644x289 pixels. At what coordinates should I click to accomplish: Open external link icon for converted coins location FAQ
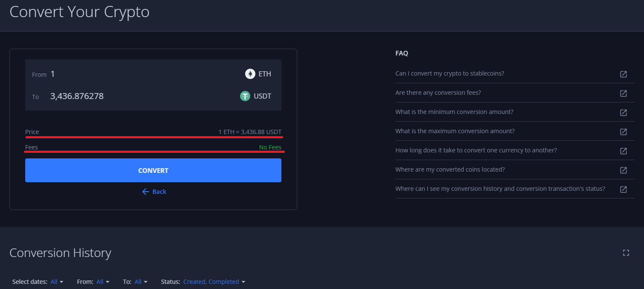pyautogui.click(x=624, y=170)
